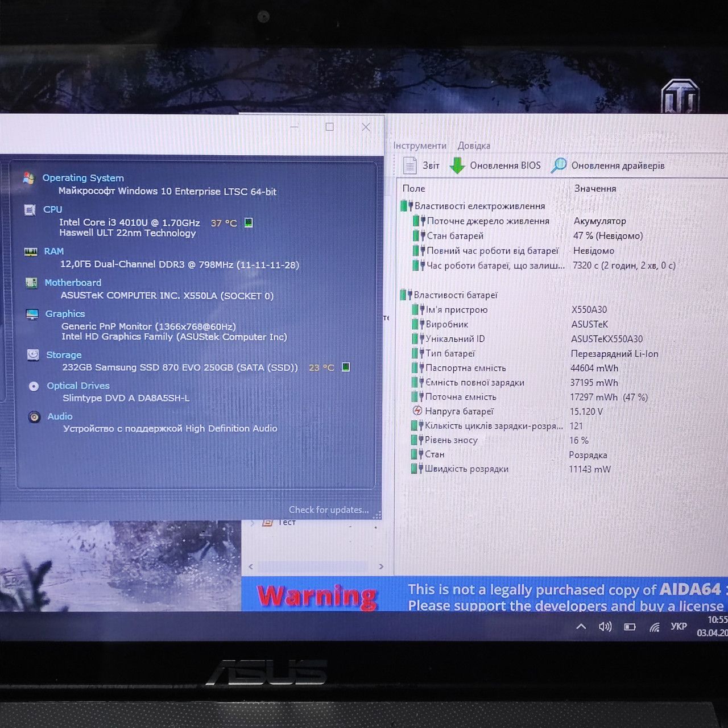This screenshot has width=728, height=728.
Task: Open the Інструменти menu
Action: click(x=420, y=146)
